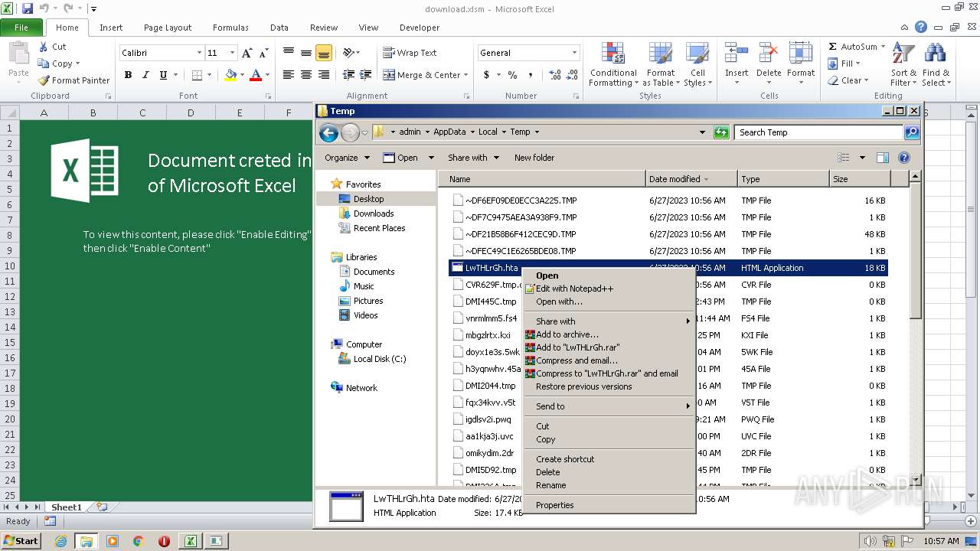980x551 pixels.
Task: Click Back arrow in Temp window
Action: [x=328, y=132]
